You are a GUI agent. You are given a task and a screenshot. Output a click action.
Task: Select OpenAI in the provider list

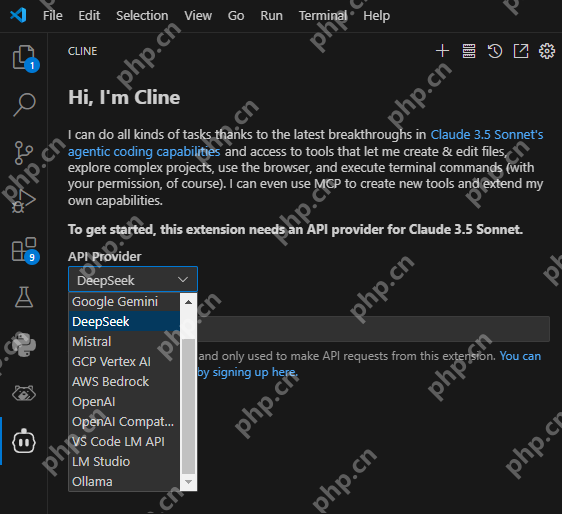click(124, 402)
